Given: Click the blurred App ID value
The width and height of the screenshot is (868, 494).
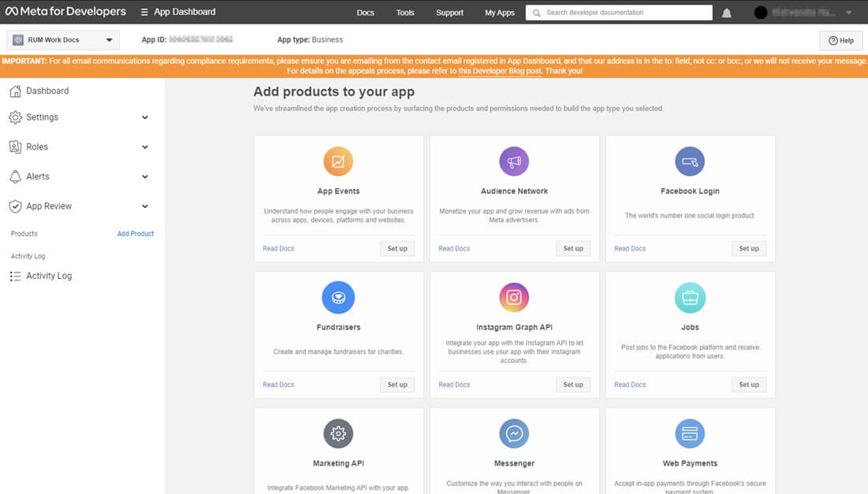Looking at the screenshot, I should click(x=201, y=39).
